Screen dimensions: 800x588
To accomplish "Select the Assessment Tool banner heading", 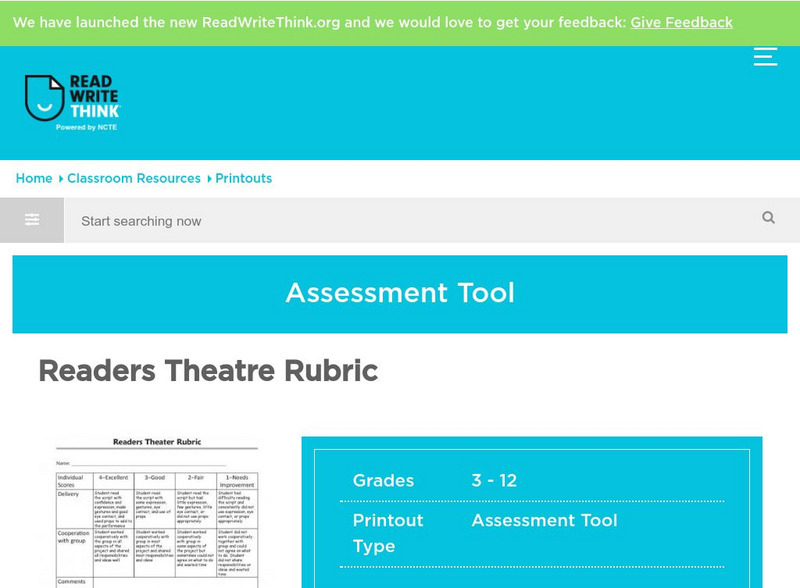I will (400, 293).
